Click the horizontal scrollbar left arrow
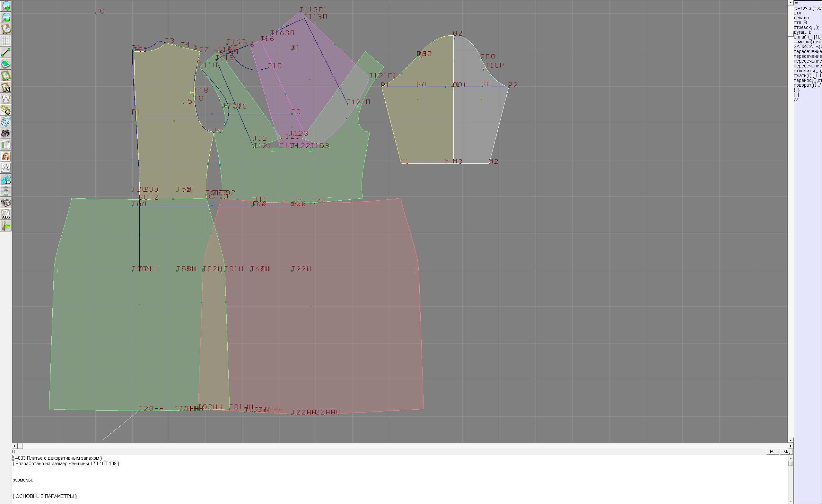This screenshot has height=504, width=822. 14,446
